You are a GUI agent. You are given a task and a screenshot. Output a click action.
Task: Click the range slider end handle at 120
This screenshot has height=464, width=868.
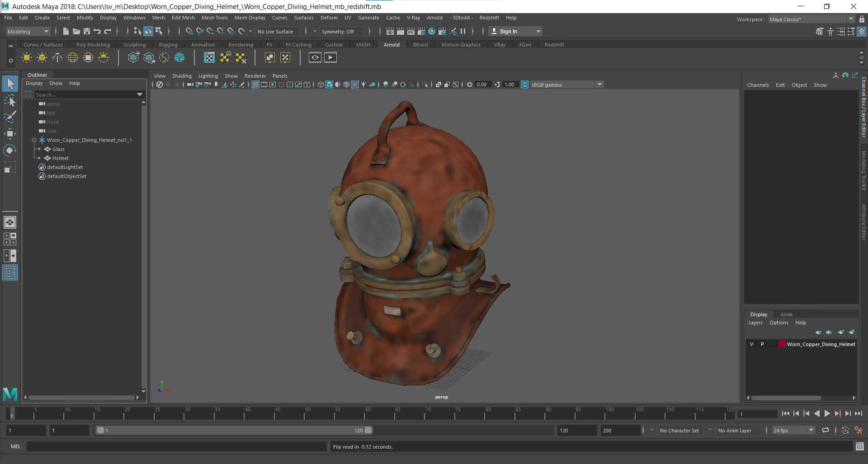(x=368, y=430)
